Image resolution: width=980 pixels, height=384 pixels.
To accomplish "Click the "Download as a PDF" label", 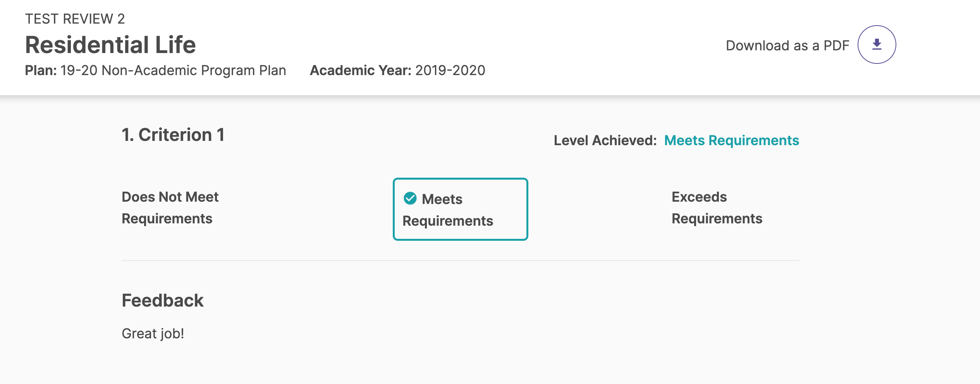I will point(787,46).
